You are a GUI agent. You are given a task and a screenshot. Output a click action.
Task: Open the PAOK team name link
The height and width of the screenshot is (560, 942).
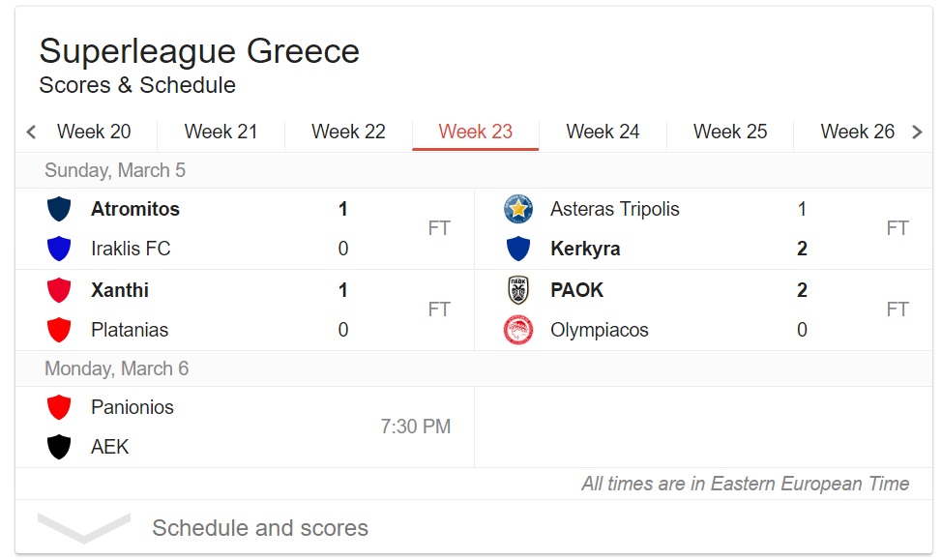pyautogui.click(x=576, y=290)
